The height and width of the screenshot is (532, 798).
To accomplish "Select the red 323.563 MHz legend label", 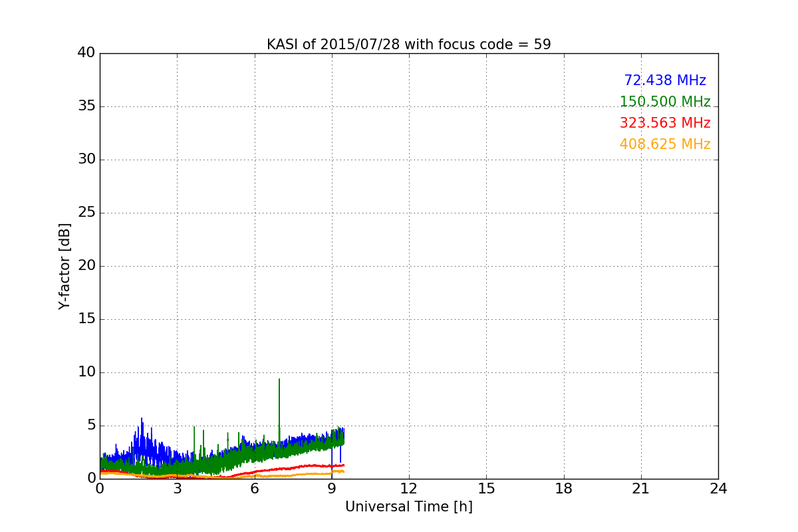I will tap(665, 123).
